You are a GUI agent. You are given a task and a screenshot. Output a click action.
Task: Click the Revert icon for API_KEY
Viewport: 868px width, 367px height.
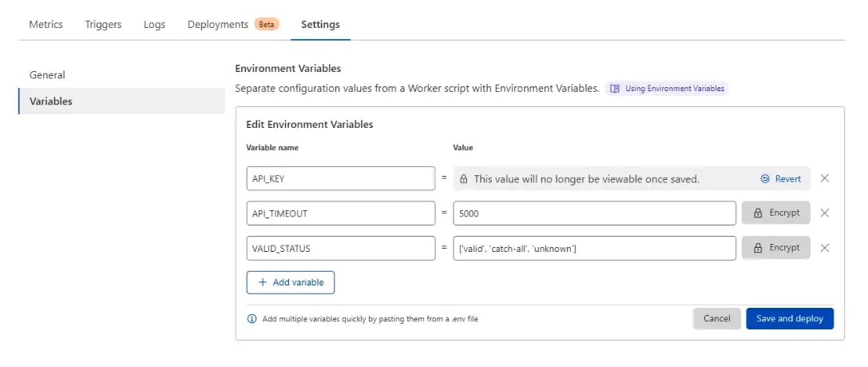click(x=765, y=178)
